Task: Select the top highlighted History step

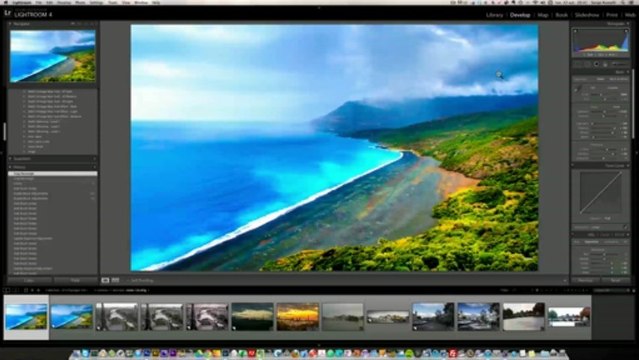Action: tap(53, 174)
